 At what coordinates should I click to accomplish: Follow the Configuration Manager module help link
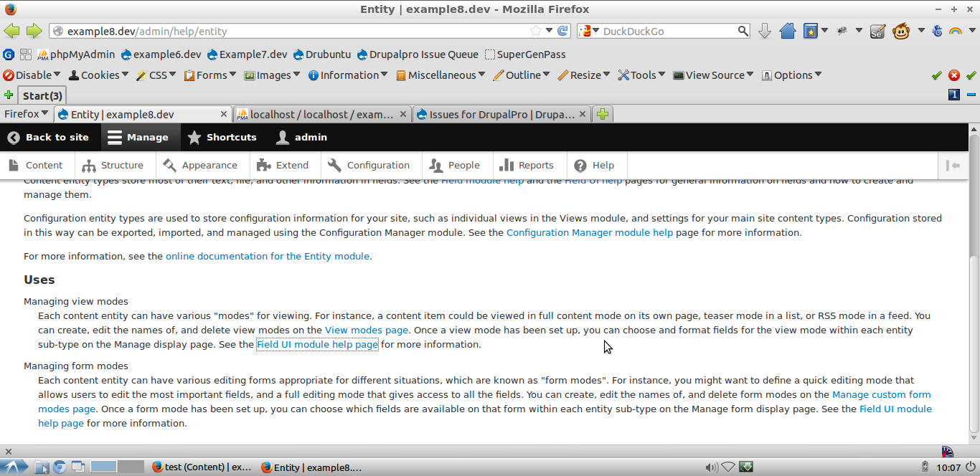(590, 233)
